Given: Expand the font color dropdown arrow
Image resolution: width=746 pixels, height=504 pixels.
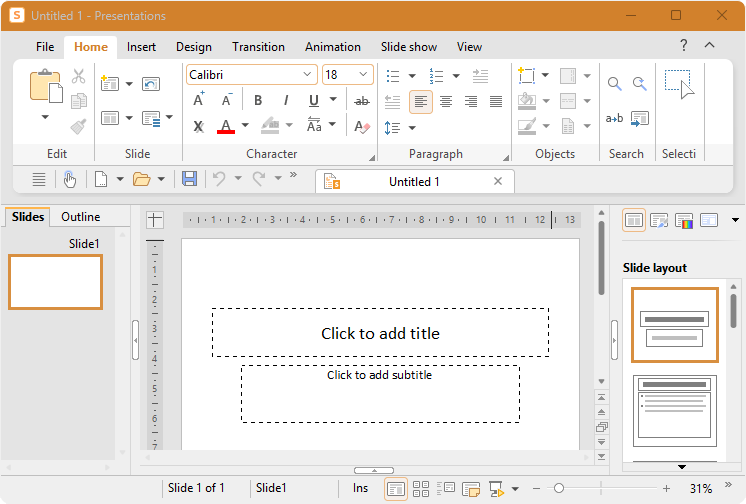Looking at the screenshot, I should point(245,125).
